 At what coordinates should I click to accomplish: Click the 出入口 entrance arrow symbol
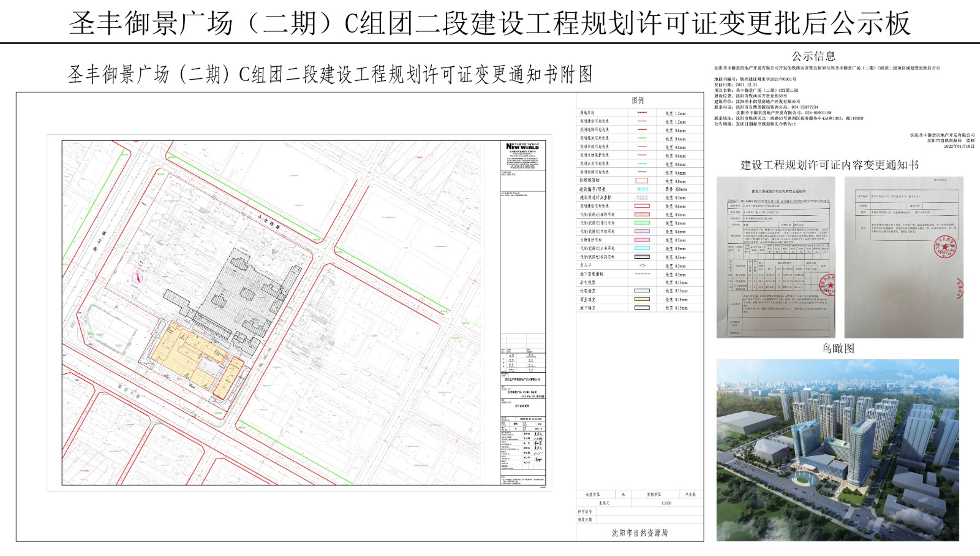click(643, 265)
